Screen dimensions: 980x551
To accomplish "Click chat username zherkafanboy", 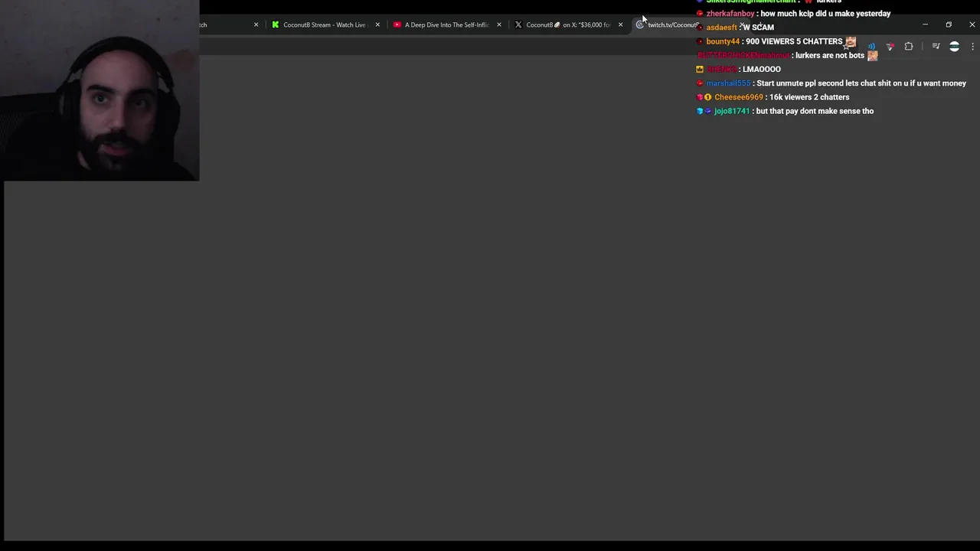I will 730,14.
